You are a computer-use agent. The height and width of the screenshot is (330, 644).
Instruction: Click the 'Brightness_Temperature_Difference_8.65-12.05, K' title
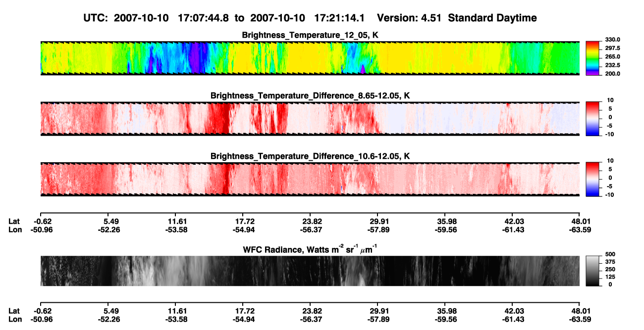(x=310, y=95)
